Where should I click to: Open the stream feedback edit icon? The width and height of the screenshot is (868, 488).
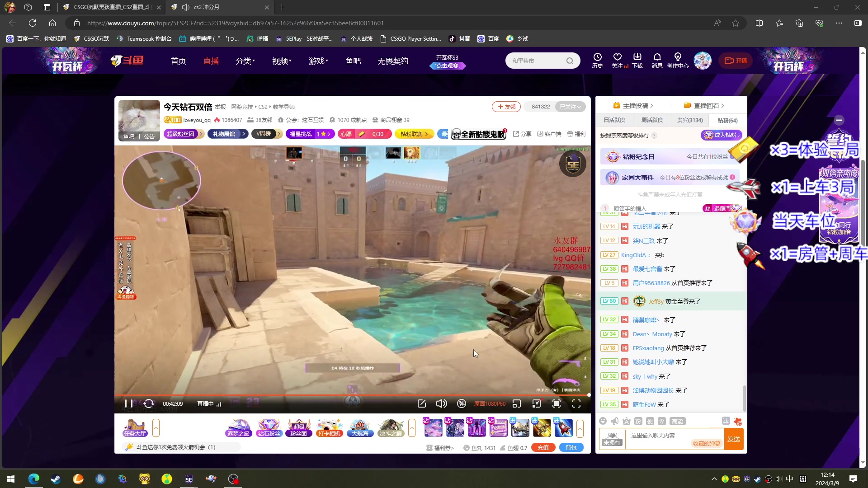[422, 404]
